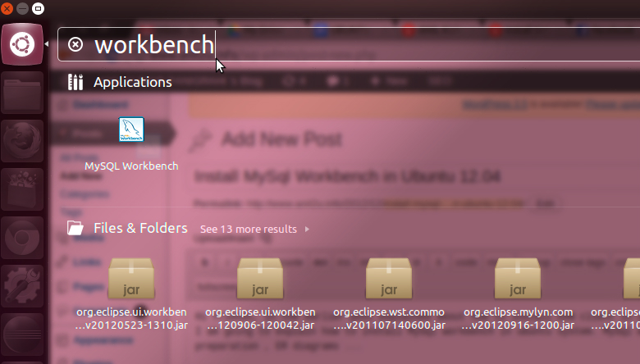
Task: Open the Eclipse launcher icon in the dock
Action: coord(22,334)
